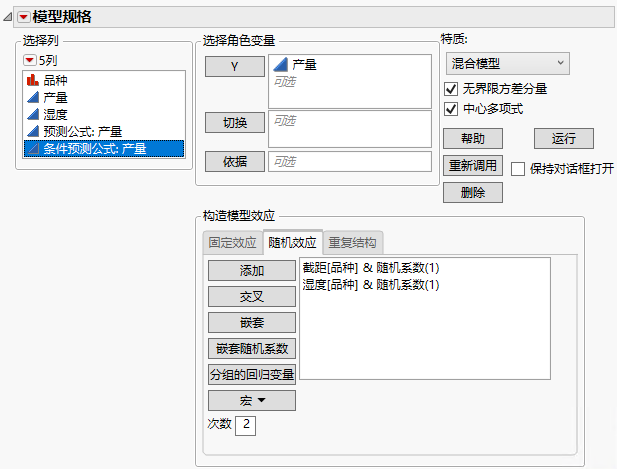Select 产量 in the Y role box
This screenshot has width=617, height=469.
click(305, 65)
